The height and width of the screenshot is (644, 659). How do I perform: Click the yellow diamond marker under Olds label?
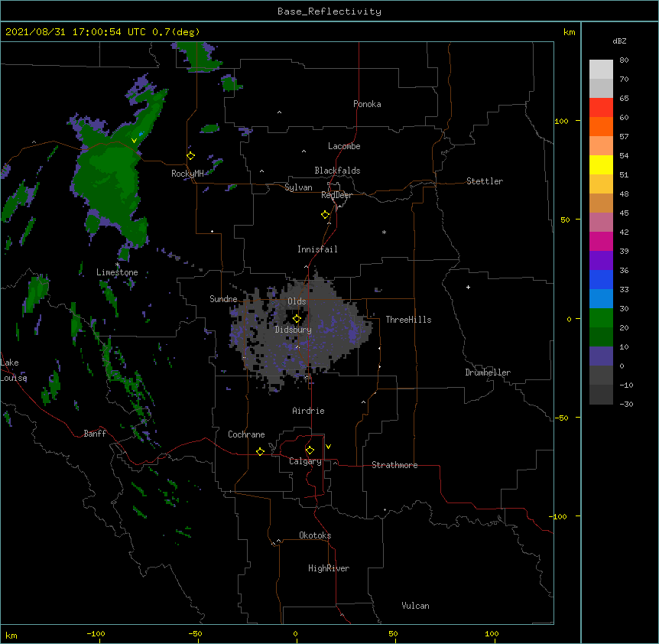[297, 318]
